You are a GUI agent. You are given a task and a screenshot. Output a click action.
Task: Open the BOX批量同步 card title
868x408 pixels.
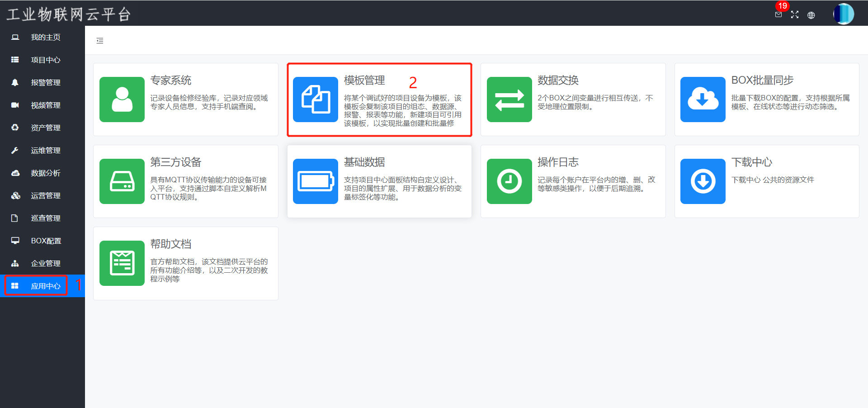763,81
